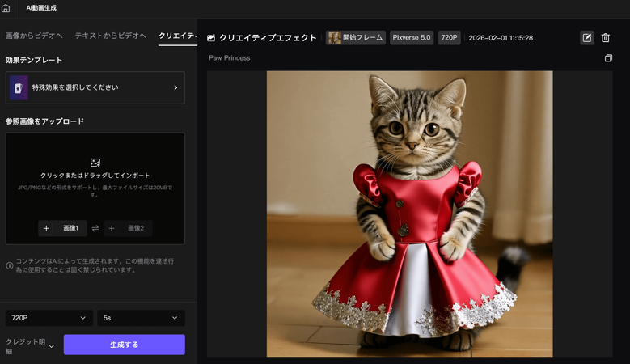The height and width of the screenshot is (364, 630).
Task: Open the 720P resolution dropdown
Action: click(x=49, y=318)
